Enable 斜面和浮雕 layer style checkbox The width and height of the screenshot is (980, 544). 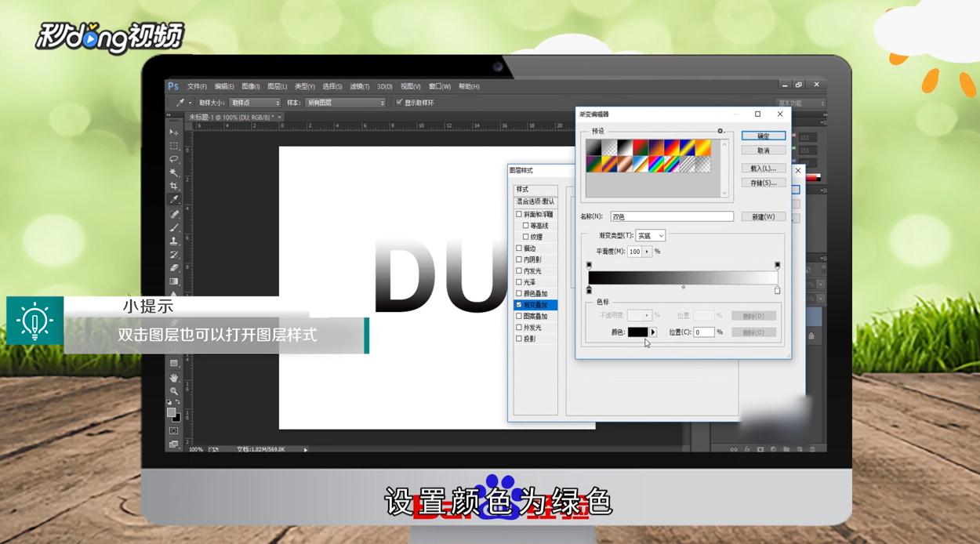518,214
